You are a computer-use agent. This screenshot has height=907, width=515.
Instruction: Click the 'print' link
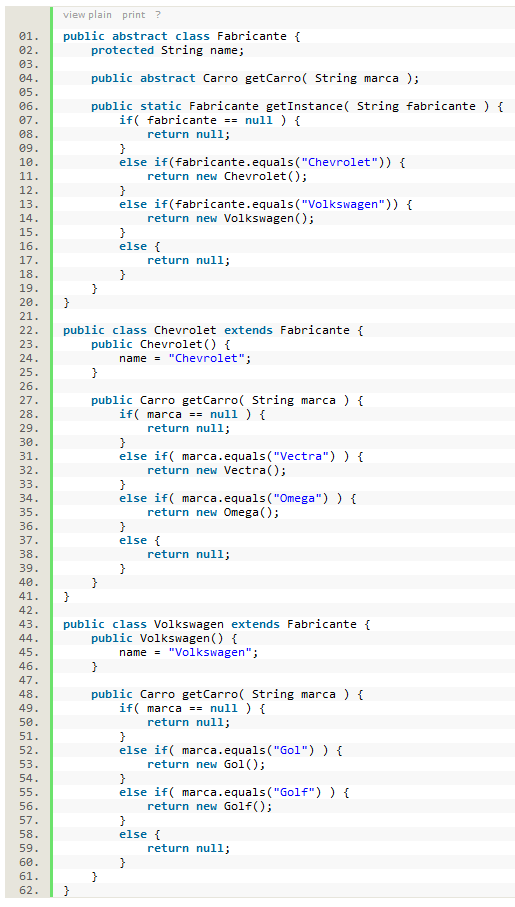coord(134,14)
